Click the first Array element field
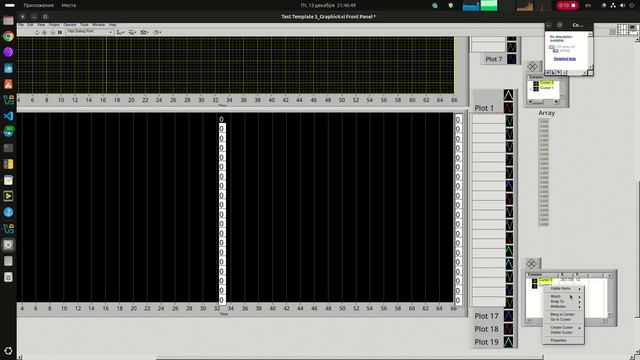Screen dimensions: 640x360 click(544, 122)
